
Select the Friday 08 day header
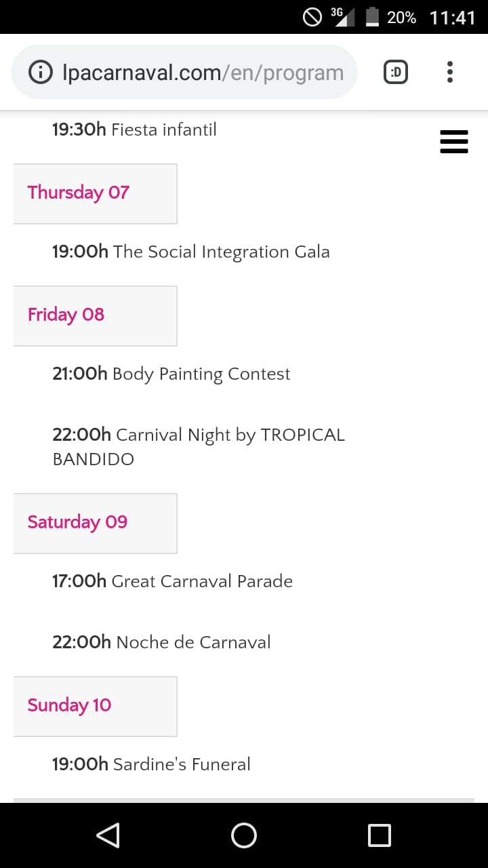pyautogui.click(x=95, y=315)
